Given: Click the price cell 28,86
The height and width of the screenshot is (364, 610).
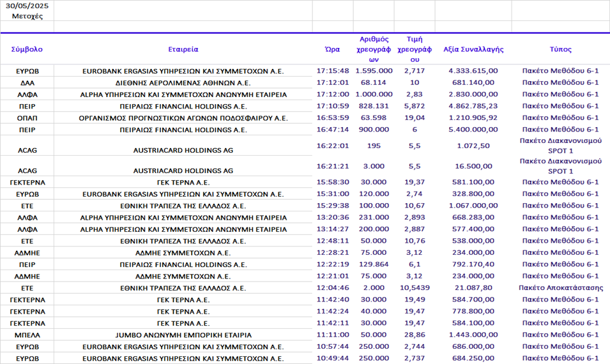Looking at the screenshot, I should click(x=415, y=335).
